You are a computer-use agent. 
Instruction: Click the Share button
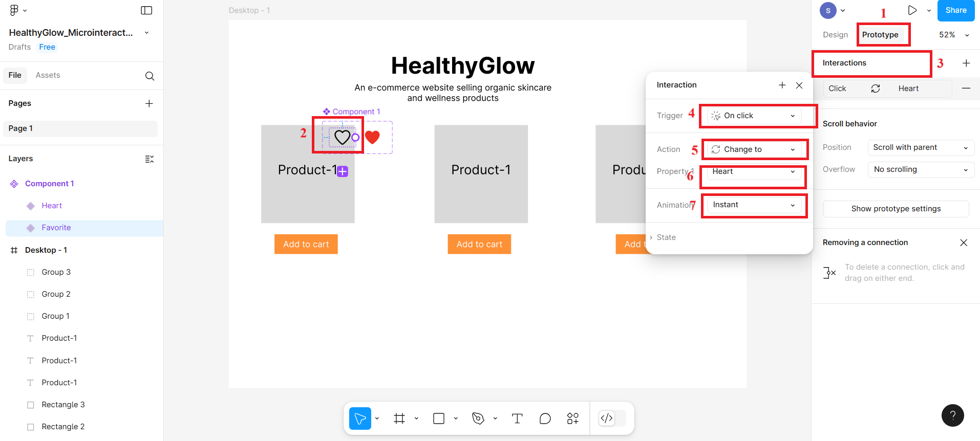pos(955,10)
